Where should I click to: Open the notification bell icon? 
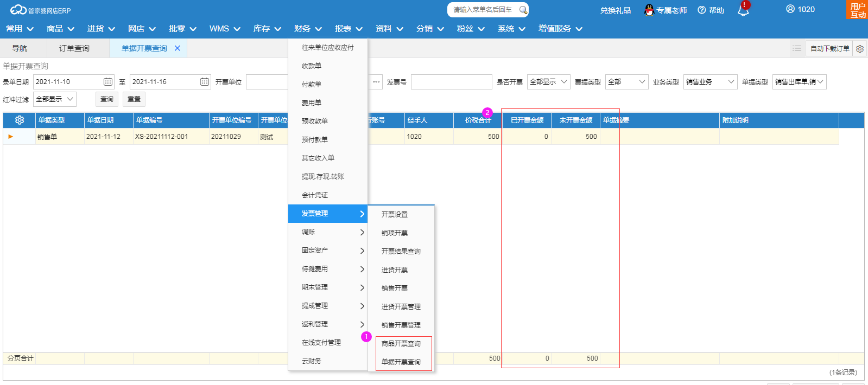743,10
